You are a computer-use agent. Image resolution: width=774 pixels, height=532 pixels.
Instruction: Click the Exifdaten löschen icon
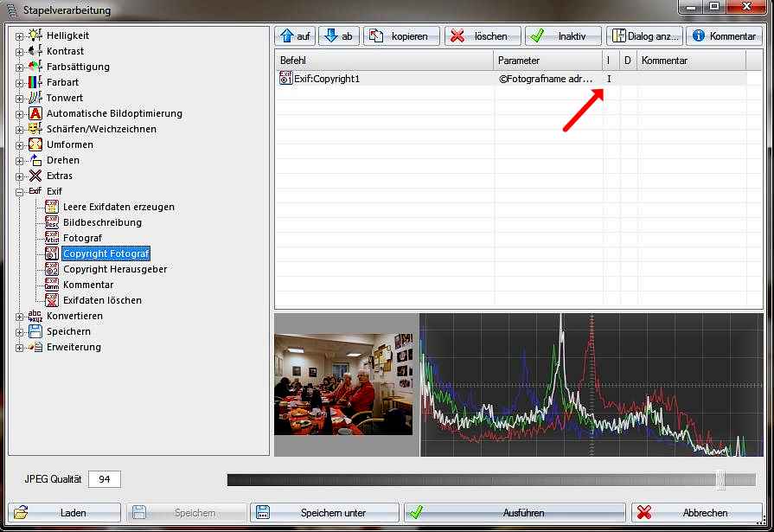pyautogui.click(x=52, y=300)
